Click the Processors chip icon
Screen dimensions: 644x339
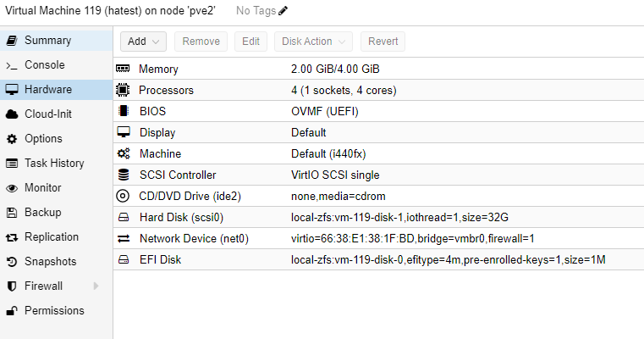pos(123,90)
